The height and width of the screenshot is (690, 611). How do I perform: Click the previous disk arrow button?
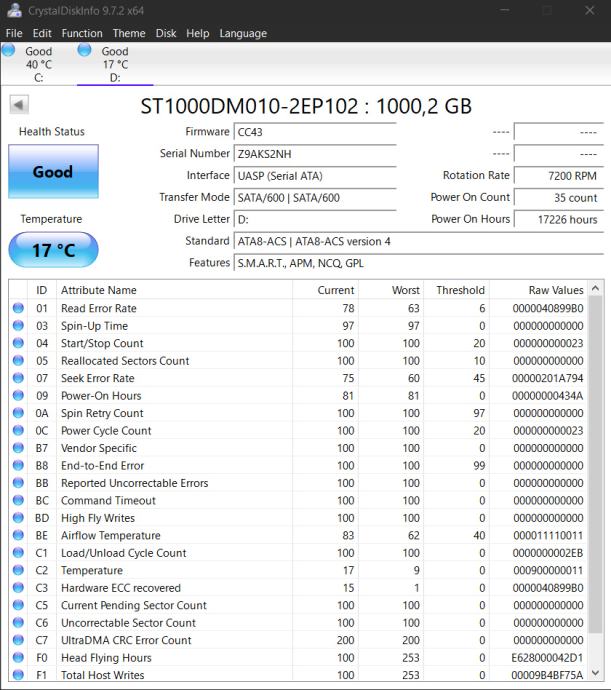click(x=18, y=105)
